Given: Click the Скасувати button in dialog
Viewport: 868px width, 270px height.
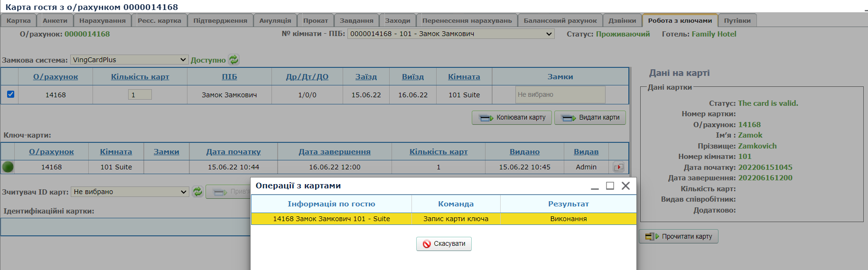Looking at the screenshot, I should pos(444,244).
